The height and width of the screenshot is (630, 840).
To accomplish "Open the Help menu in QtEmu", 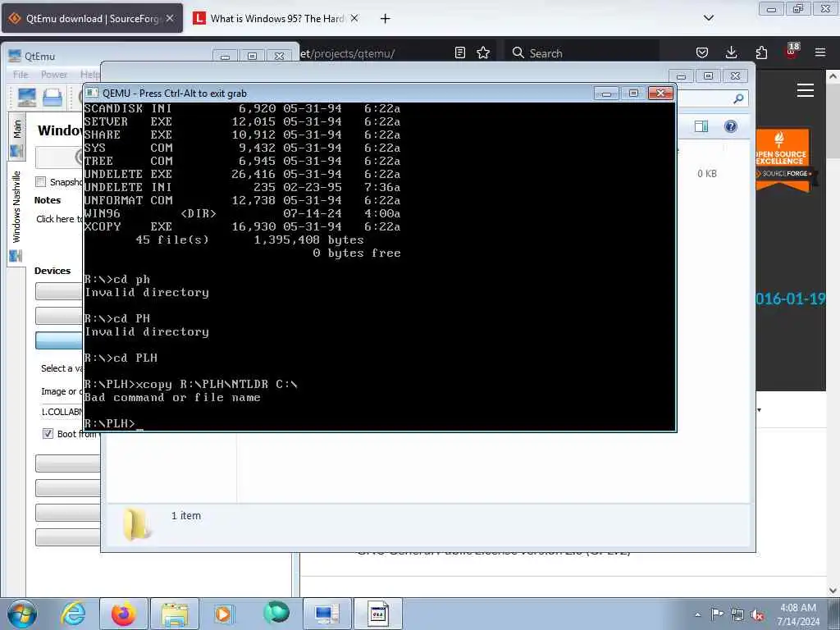I will click(89, 75).
